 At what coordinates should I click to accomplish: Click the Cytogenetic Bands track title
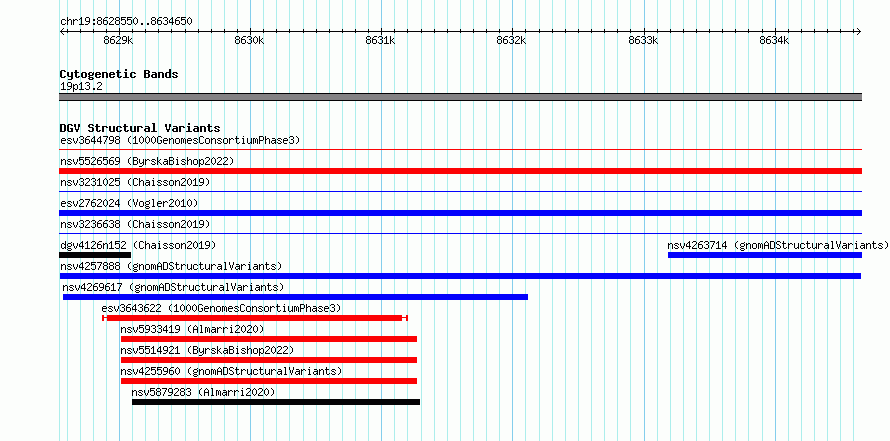[x=119, y=74]
